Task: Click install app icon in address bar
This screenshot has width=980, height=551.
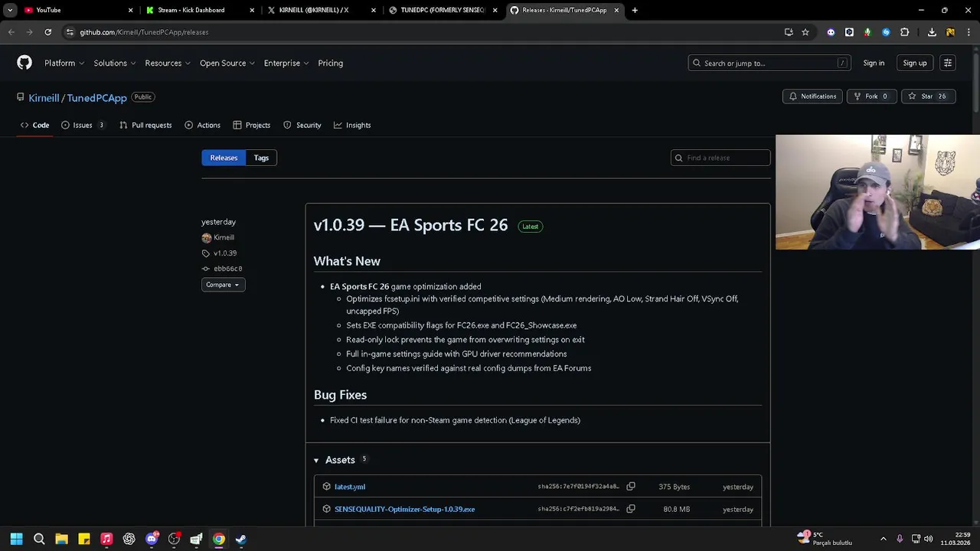Action: [789, 32]
